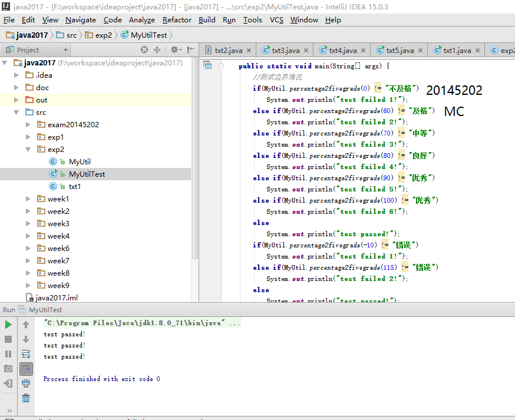Switch to the txt1.java editor tab
The width and height of the screenshot is (515, 420).
click(456, 50)
